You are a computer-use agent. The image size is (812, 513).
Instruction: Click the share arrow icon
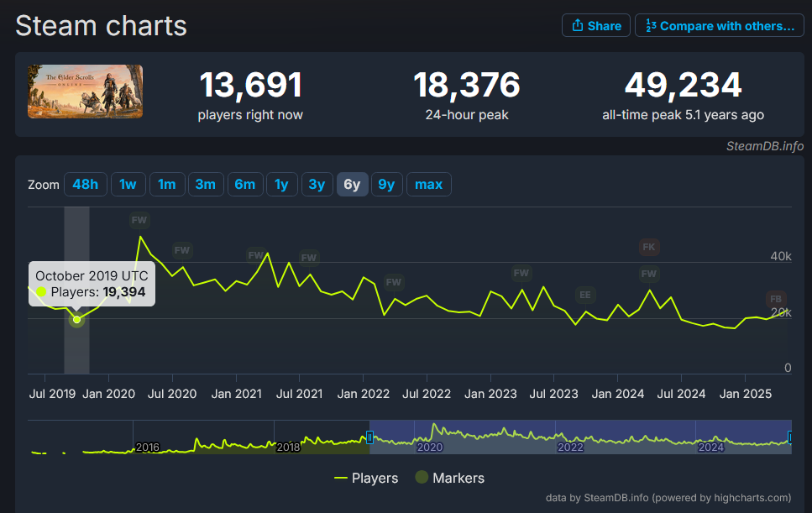tap(578, 25)
